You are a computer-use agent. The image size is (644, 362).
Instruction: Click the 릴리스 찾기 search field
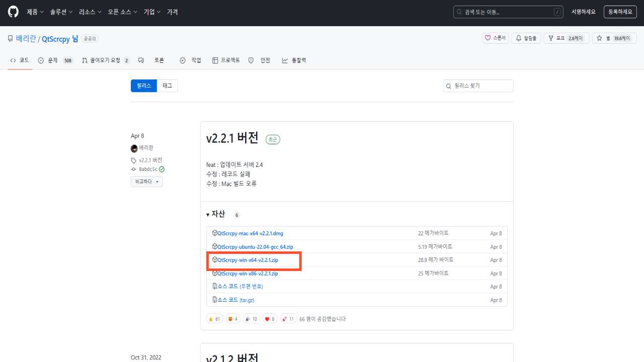click(x=478, y=86)
